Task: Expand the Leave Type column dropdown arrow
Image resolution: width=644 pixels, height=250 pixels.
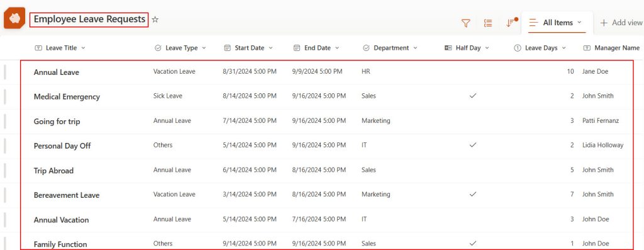Action: coord(204,48)
